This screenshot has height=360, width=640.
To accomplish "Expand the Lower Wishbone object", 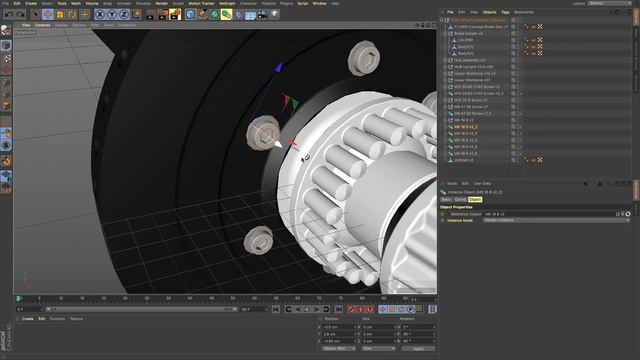I will coord(445,80).
